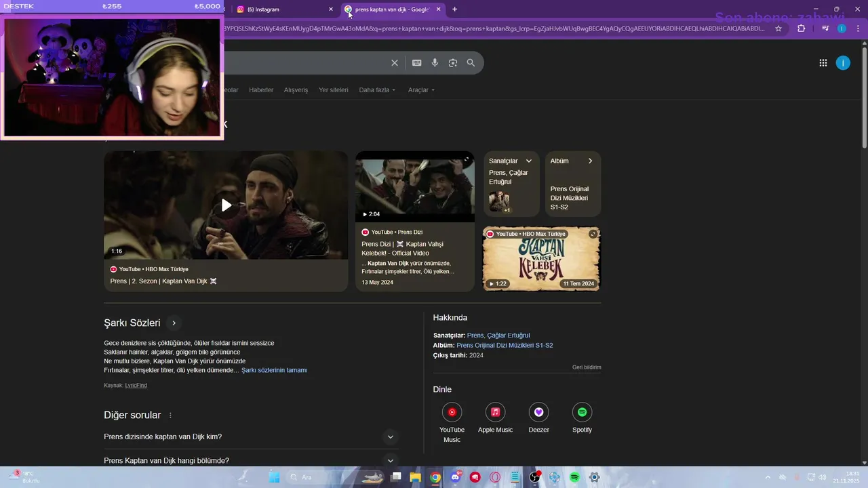Open the Albüm card arrow

[590, 161]
